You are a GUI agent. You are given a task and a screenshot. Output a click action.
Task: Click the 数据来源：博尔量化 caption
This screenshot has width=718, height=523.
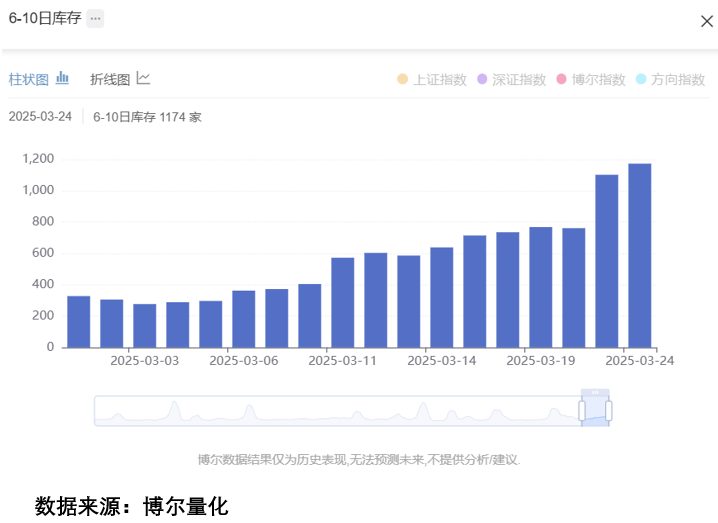(131, 507)
